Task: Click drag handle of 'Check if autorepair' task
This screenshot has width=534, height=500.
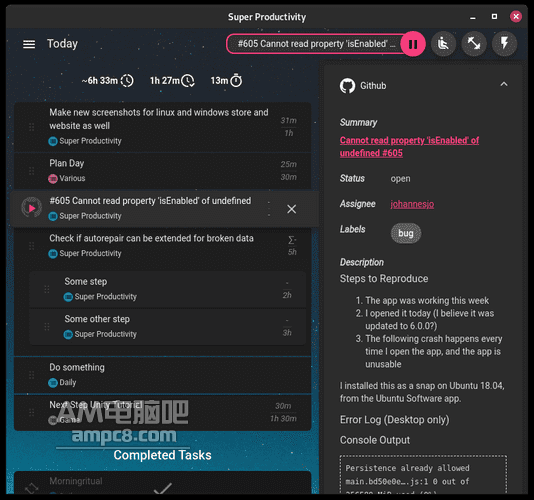Action: (31, 246)
